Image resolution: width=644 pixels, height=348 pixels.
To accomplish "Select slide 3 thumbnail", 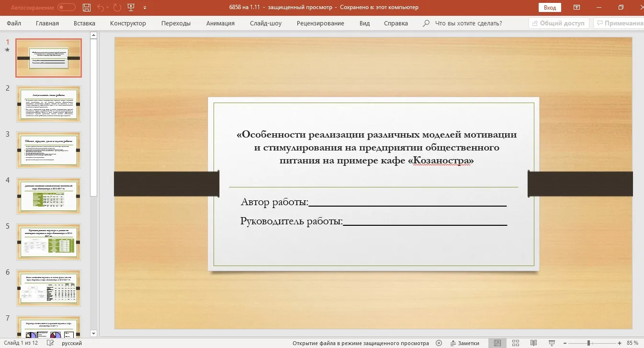I will (x=48, y=150).
